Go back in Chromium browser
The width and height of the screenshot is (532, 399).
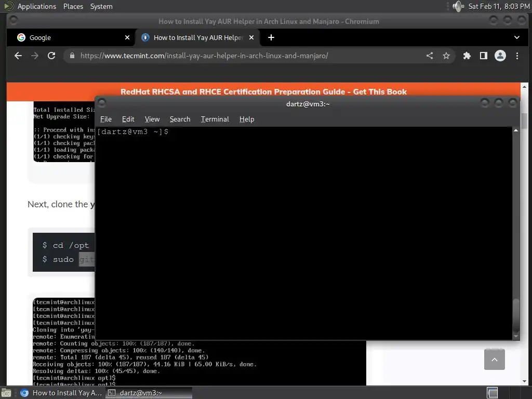click(18, 56)
